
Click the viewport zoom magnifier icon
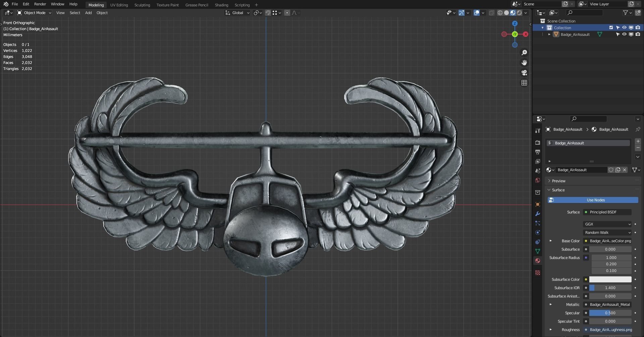click(x=524, y=53)
